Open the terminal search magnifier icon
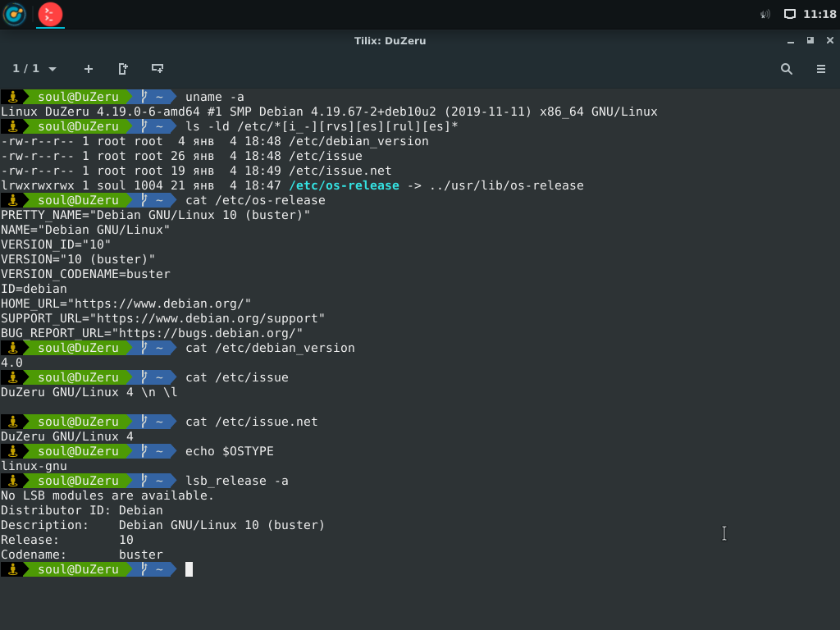 (787, 69)
